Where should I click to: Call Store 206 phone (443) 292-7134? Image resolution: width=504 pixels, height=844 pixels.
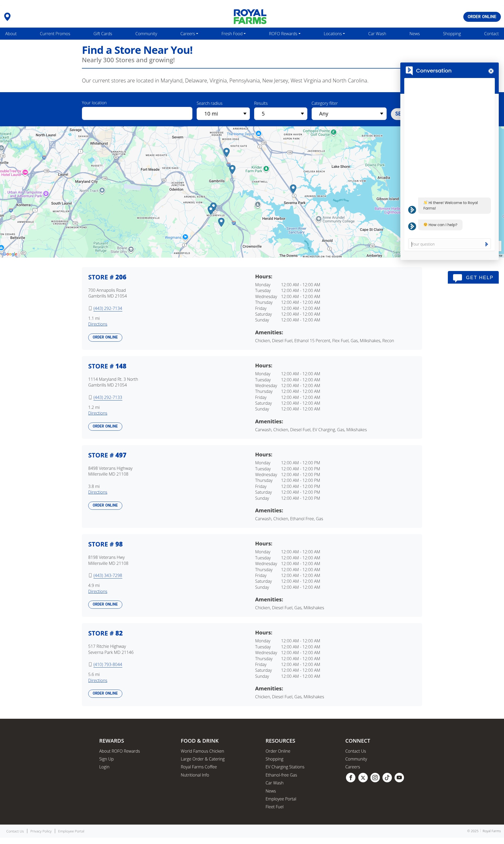point(108,308)
